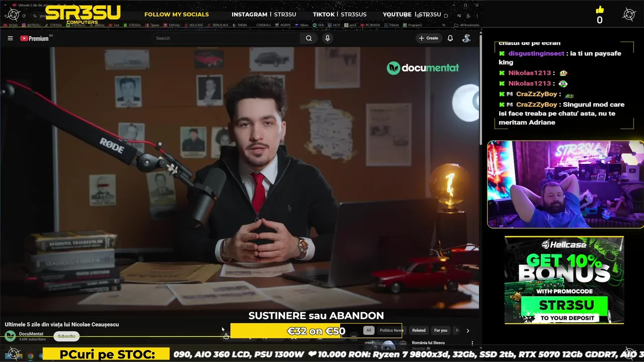This screenshot has width=644, height=362.
Task: Select the Related filter chip
Action: click(419, 330)
